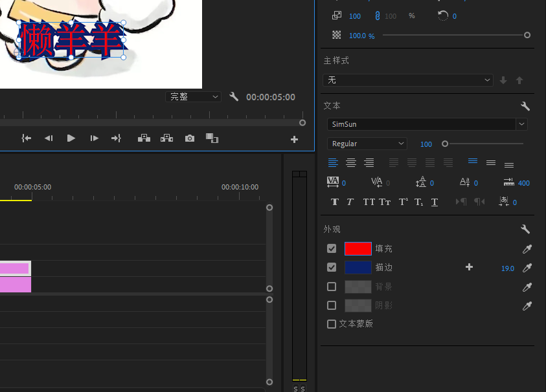Center align the text
The width and height of the screenshot is (546, 392).
[351, 163]
